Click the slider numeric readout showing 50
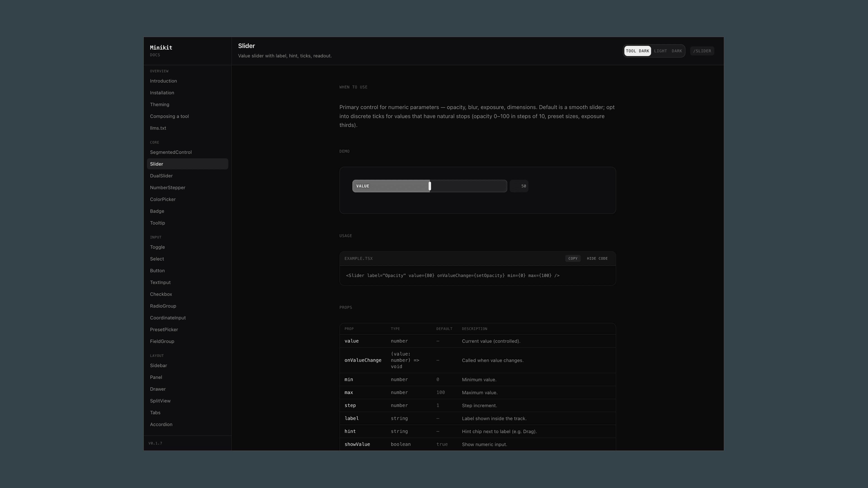 tap(519, 186)
